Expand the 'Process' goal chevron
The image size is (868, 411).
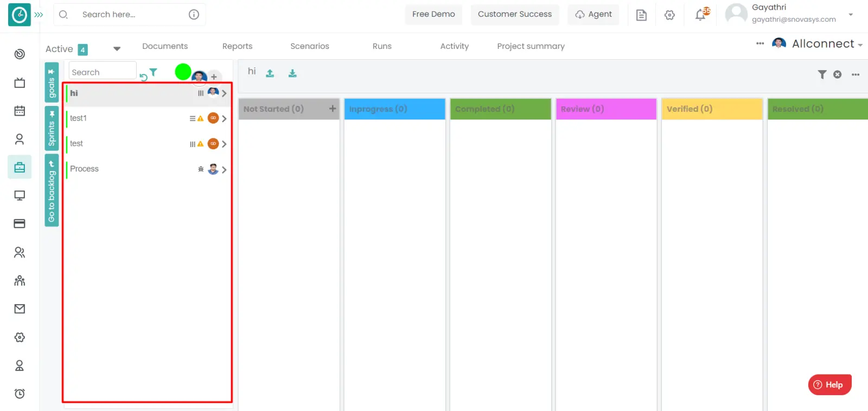coord(224,169)
